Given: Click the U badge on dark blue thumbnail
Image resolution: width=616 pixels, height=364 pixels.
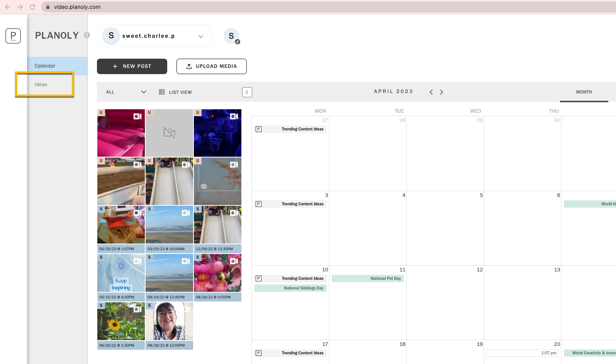Looking at the screenshot, I should point(198,113).
